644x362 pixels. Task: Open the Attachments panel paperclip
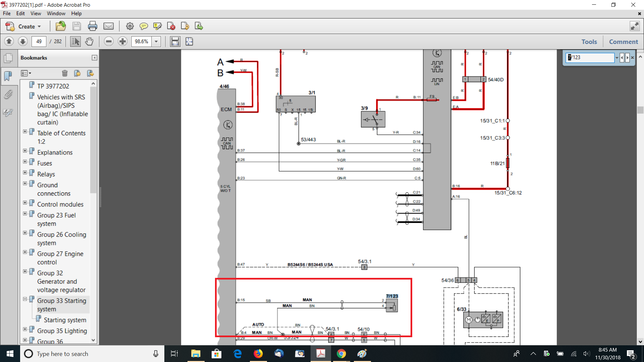8,95
